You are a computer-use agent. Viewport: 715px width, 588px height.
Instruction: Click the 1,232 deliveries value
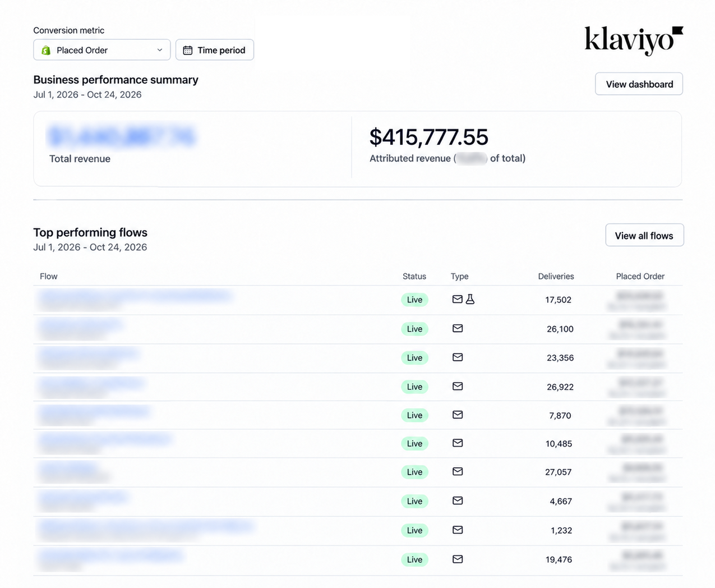click(x=561, y=530)
